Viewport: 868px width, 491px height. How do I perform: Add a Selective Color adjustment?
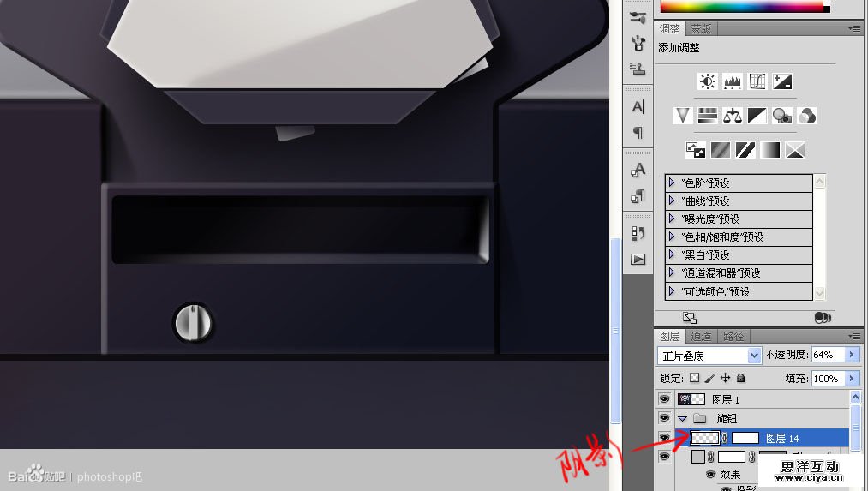tap(795, 150)
